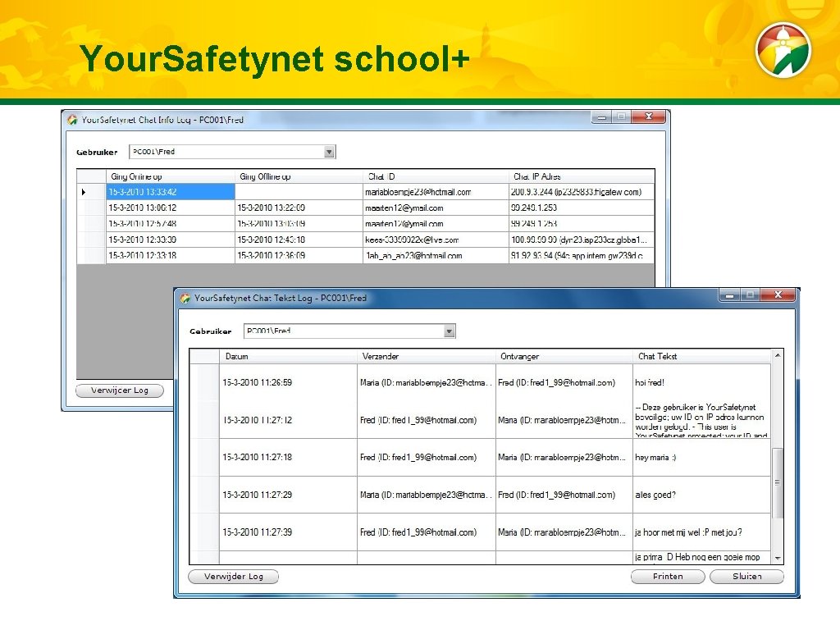Click row selector arrow of first info log row
840x630 pixels.
coord(84,192)
